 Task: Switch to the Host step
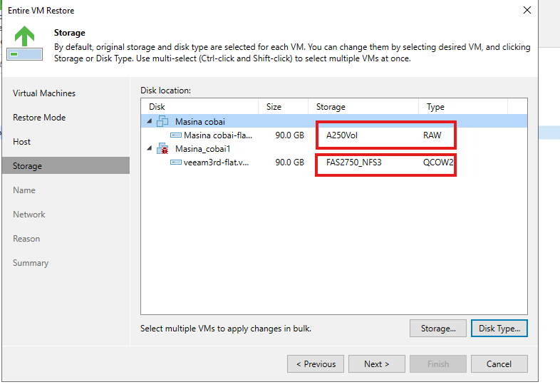tap(22, 142)
